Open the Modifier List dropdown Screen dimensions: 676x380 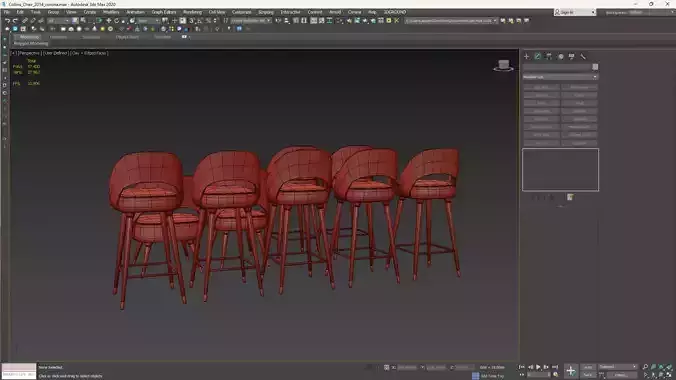560,77
